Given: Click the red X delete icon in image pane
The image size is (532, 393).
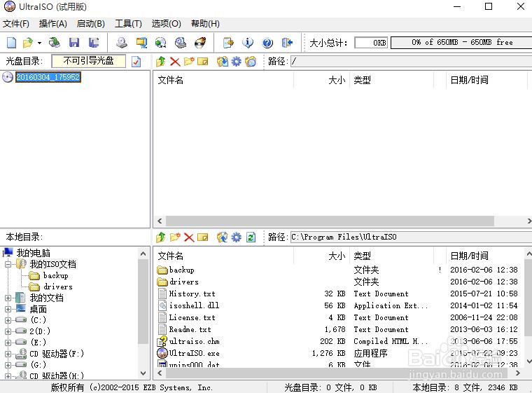Looking at the screenshot, I should 175,62.
